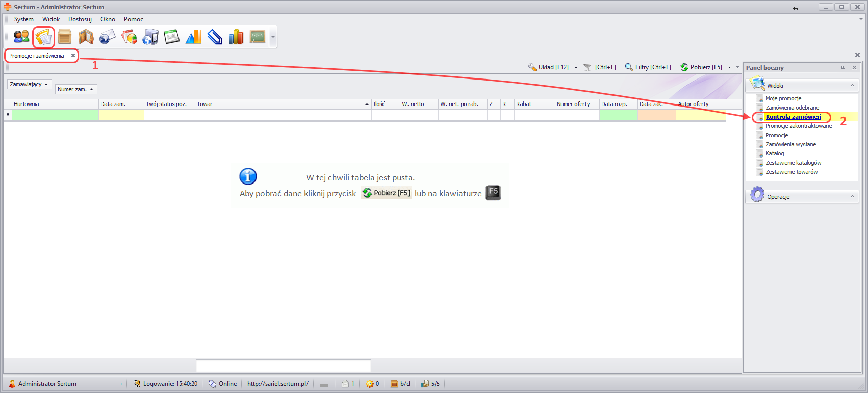Click the wooden box toolbar icon
Screen dimensions: 868x393
click(65, 37)
